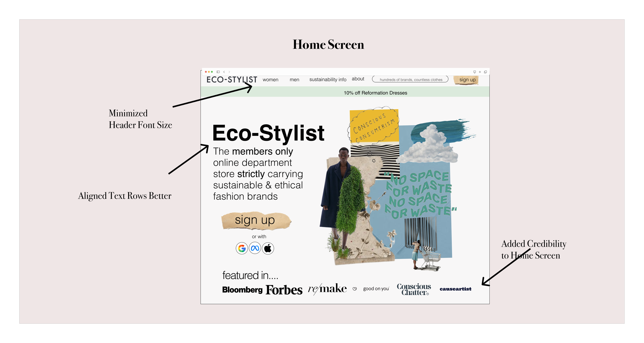Open the men menu item
This screenshot has height=343, width=644.
294,80
